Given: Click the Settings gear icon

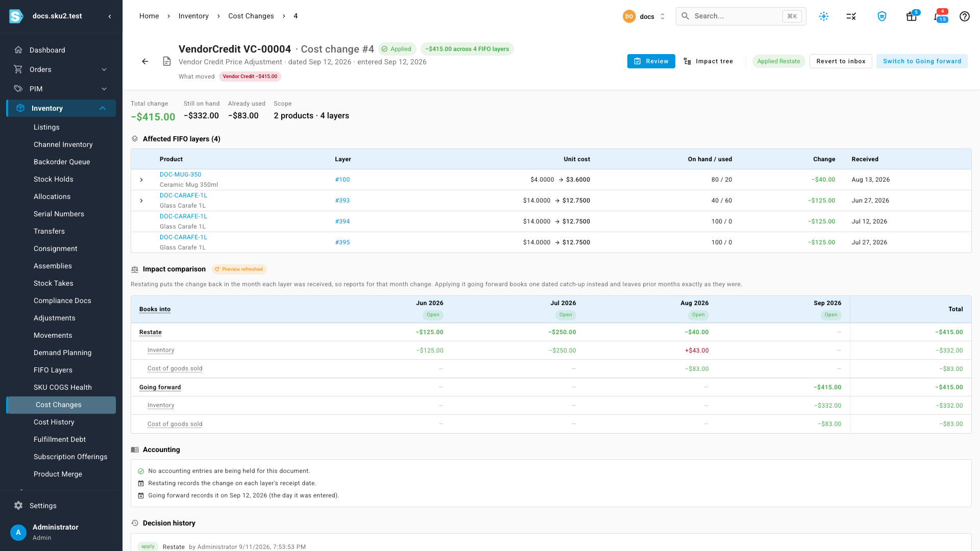Looking at the screenshot, I should 18,506.
